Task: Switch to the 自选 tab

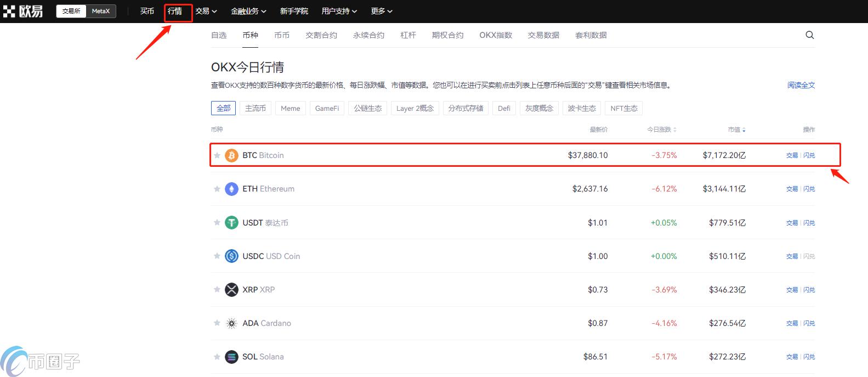Action: pyautogui.click(x=219, y=35)
